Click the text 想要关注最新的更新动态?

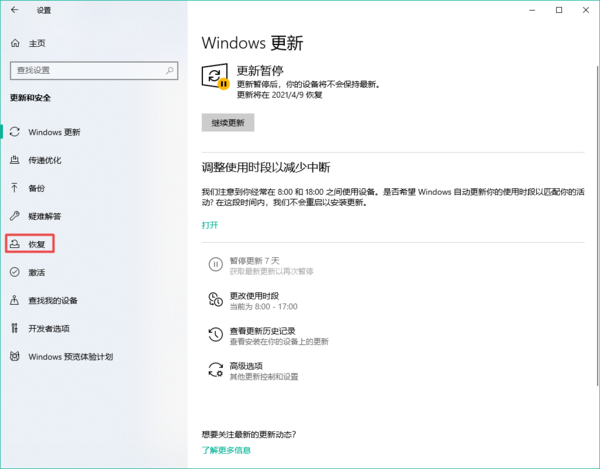coord(249,434)
